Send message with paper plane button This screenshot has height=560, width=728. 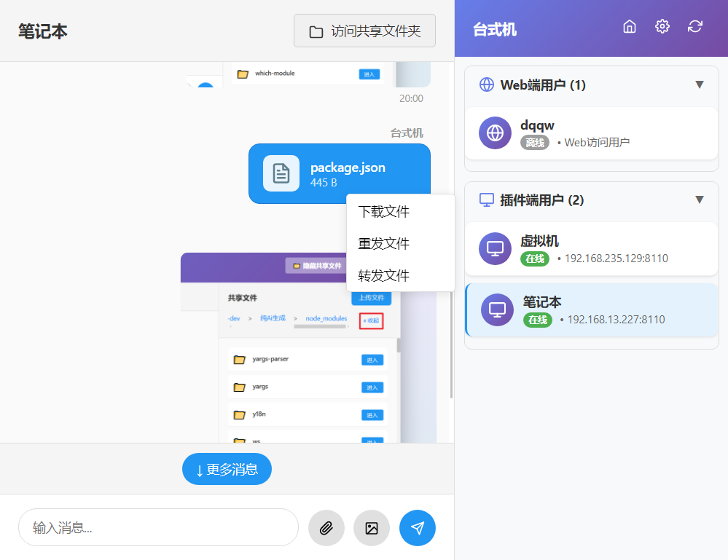coord(418,528)
